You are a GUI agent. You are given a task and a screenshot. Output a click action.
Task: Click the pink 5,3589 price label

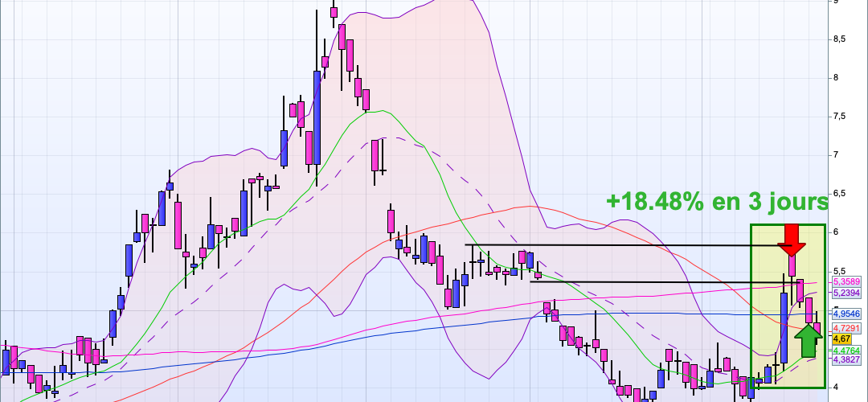(x=847, y=282)
